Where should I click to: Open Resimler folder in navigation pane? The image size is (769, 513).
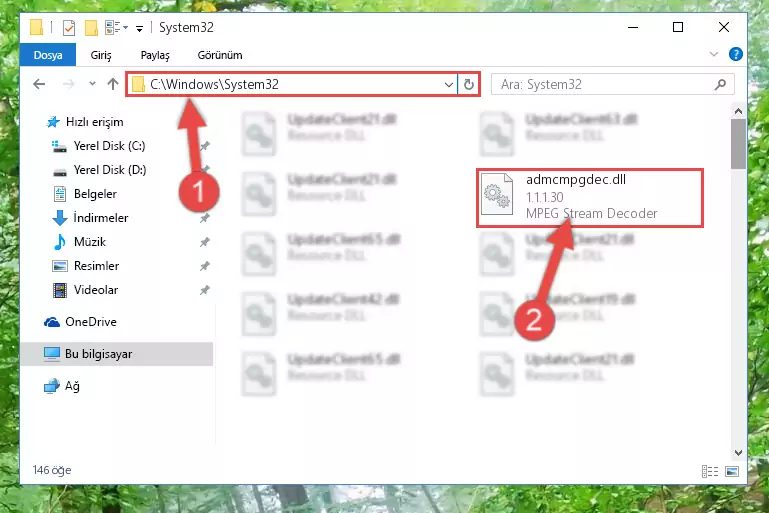pos(96,266)
